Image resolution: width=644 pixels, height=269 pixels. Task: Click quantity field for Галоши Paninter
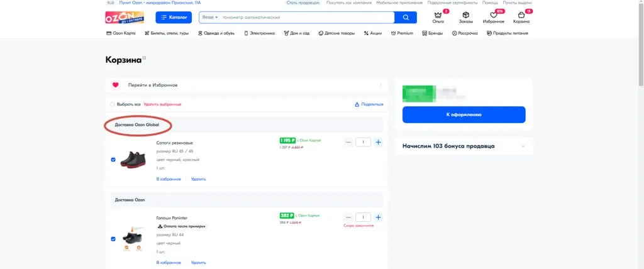point(363,217)
